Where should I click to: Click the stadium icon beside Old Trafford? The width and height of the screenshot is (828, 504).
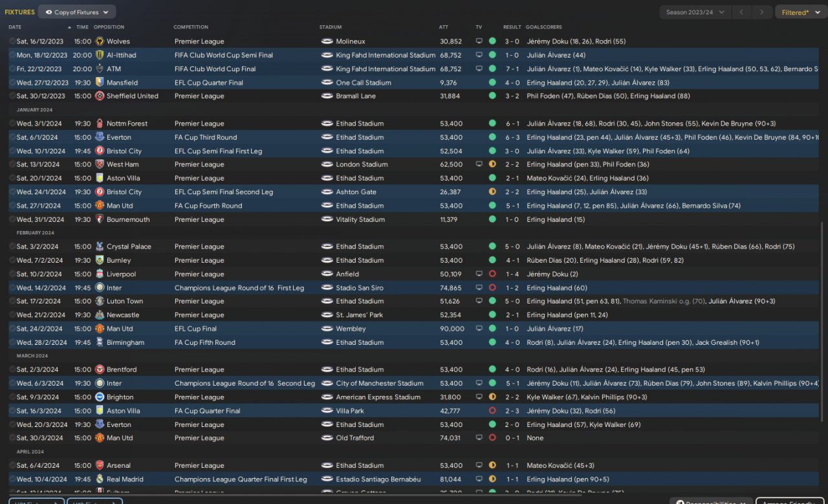(x=327, y=438)
